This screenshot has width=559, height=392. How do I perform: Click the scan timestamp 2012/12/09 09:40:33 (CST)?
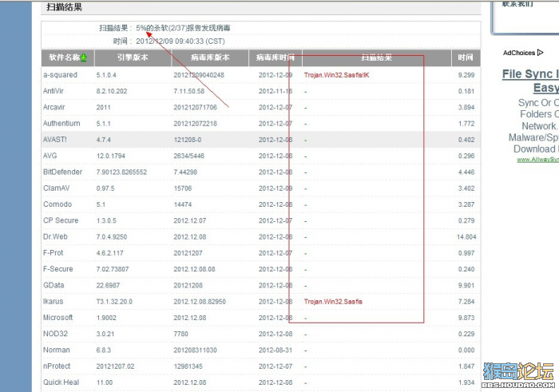tap(180, 42)
